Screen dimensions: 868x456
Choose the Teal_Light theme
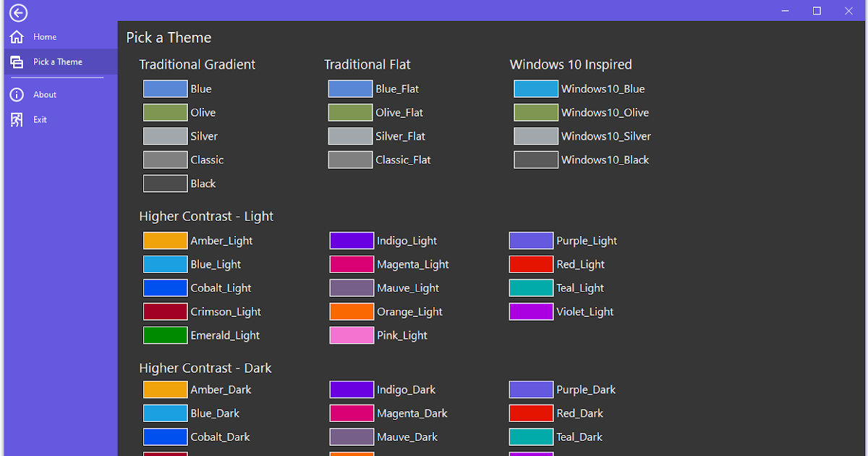(x=531, y=287)
